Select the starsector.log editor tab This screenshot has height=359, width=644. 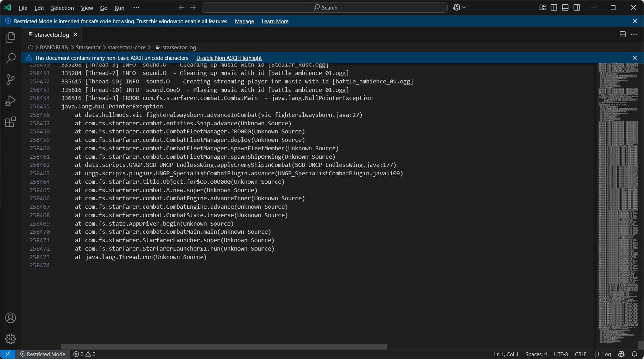[52, 34]
